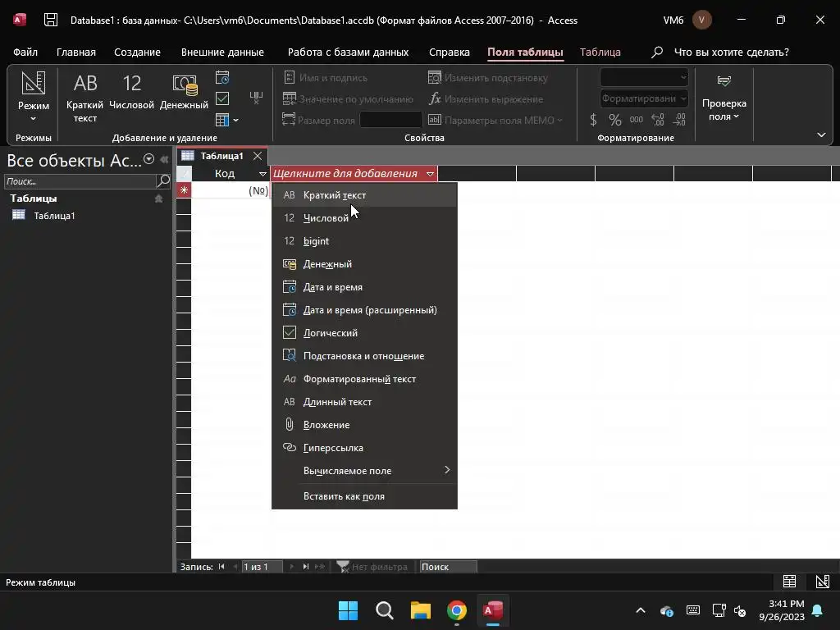Choose Дата и время menu entry
Viewport: 840px width, 630px height.
point(364,287)
